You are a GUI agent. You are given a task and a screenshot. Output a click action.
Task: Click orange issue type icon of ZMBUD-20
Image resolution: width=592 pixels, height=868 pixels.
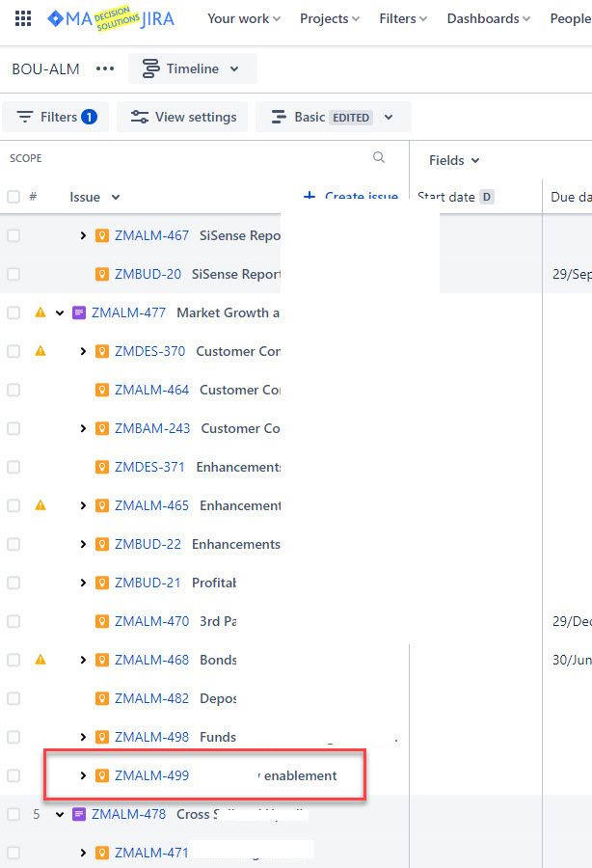[102, 274]
